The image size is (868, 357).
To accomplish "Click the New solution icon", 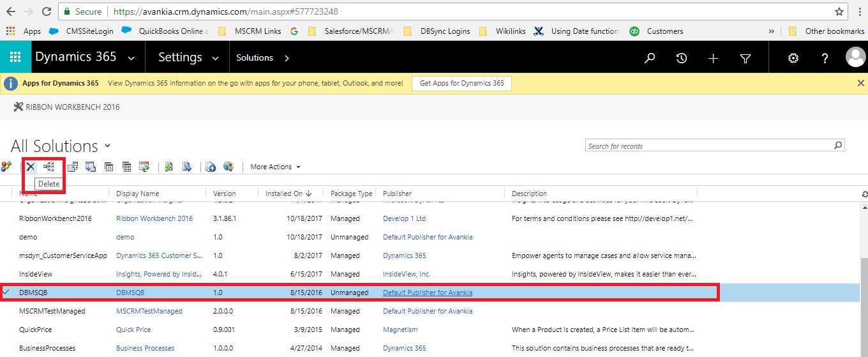I will click(6, 167).
